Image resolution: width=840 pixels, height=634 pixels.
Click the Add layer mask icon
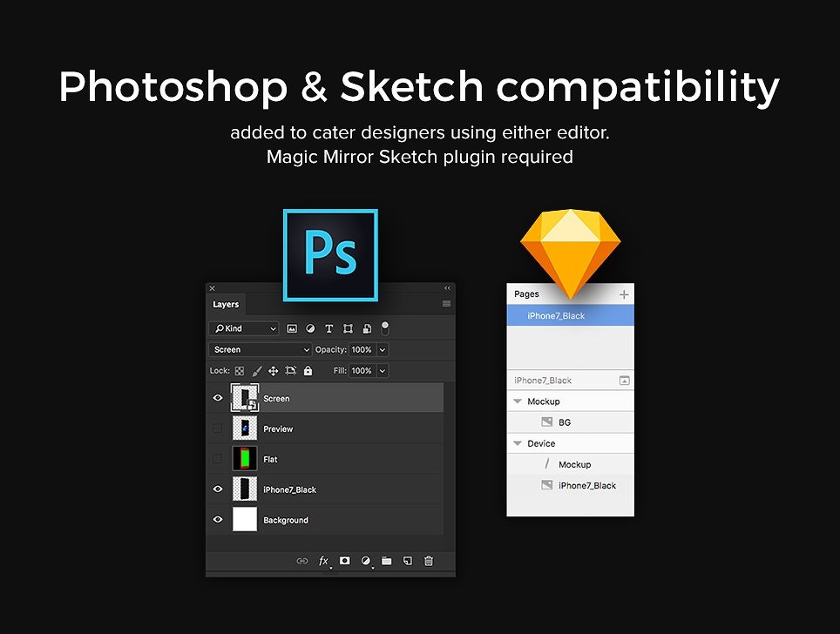[x=344, y=560]
